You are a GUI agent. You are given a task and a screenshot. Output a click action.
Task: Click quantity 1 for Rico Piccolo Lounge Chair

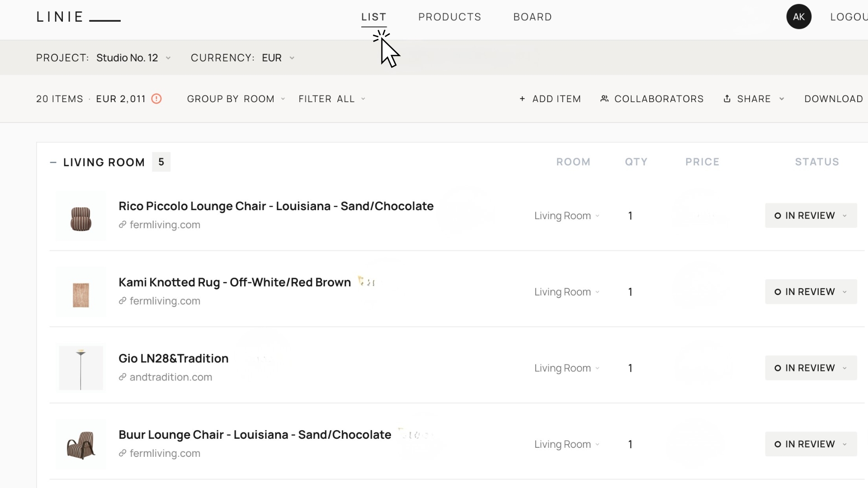(630, 216)
